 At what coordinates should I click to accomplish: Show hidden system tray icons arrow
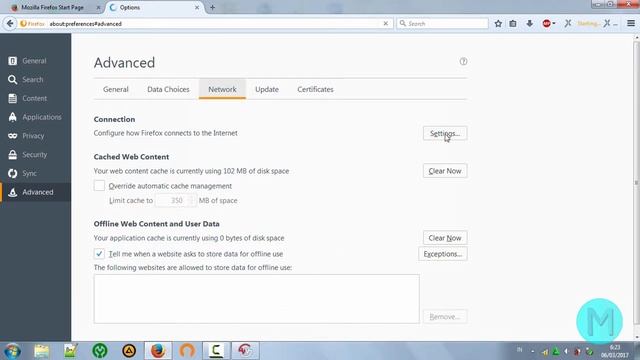point(533,351)
